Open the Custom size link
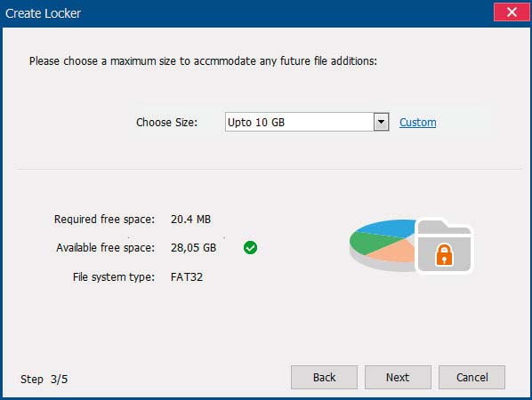The width and height of the screenshot is (532, 400). [x=417, y=123]
